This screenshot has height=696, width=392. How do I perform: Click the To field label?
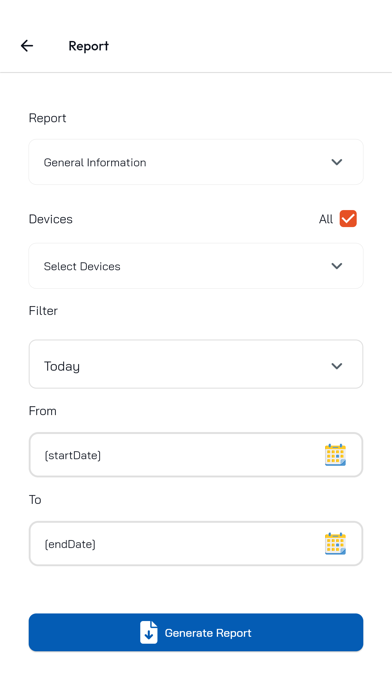point(35,500)
